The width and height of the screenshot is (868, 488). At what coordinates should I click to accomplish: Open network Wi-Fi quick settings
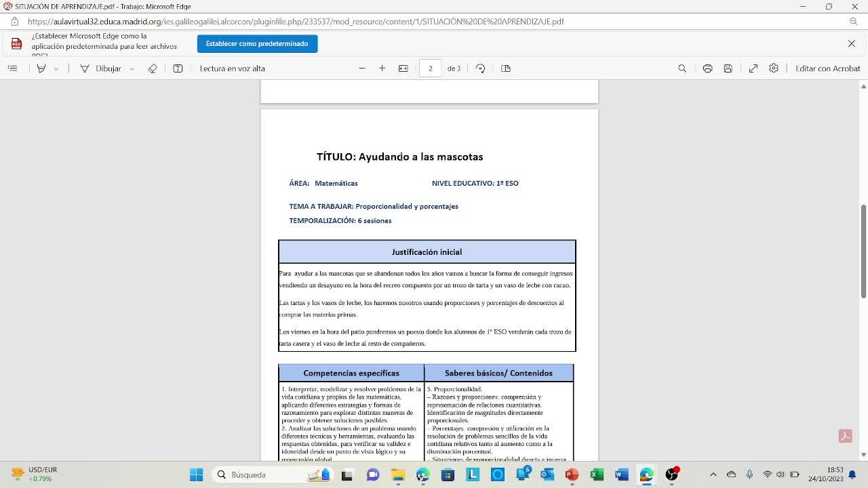(768, 474)
